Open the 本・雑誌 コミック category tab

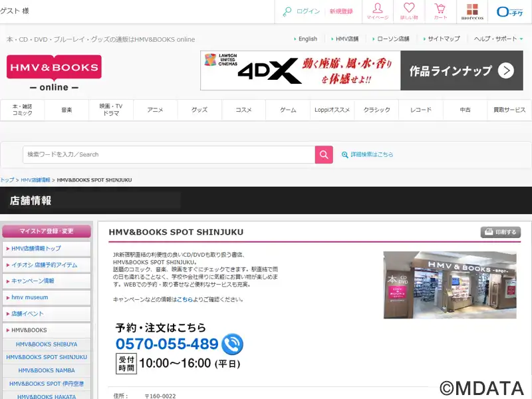click(x=23, y=110)
